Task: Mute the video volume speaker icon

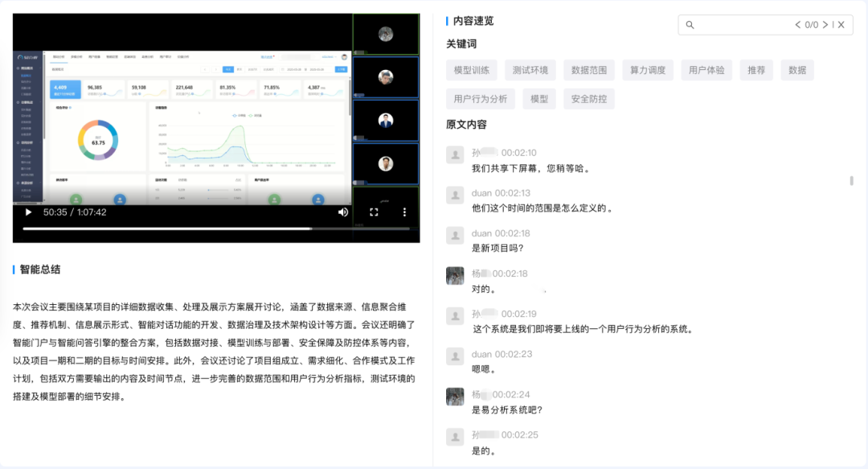Action: pos(343,212)
